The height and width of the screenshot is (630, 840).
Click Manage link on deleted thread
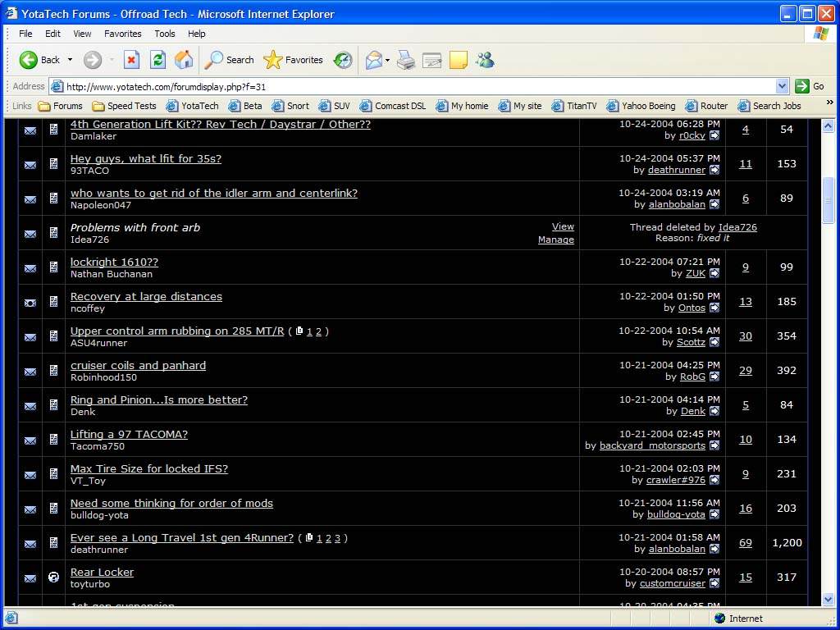[556, 240]
